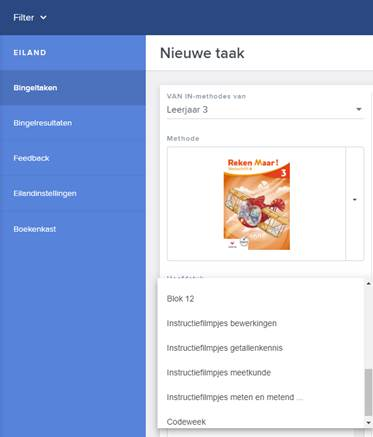The width and height of the screenshot is (373, 437).
Task: Open the Methode selector arrow
Action: (355, 200)
